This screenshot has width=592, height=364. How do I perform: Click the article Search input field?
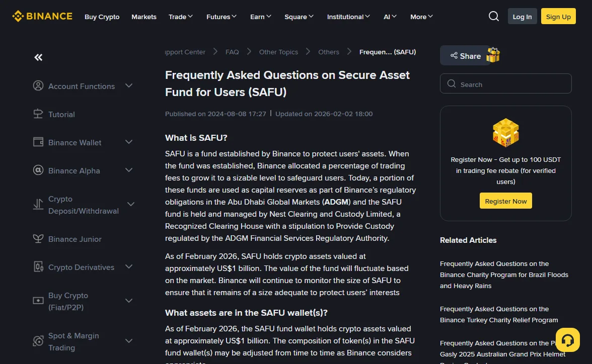click(505, 83)
